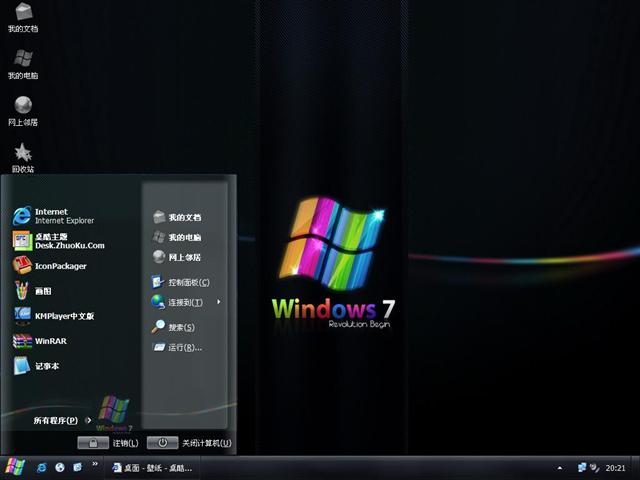Open 网上邻居 in Start menu right pane

177,257
